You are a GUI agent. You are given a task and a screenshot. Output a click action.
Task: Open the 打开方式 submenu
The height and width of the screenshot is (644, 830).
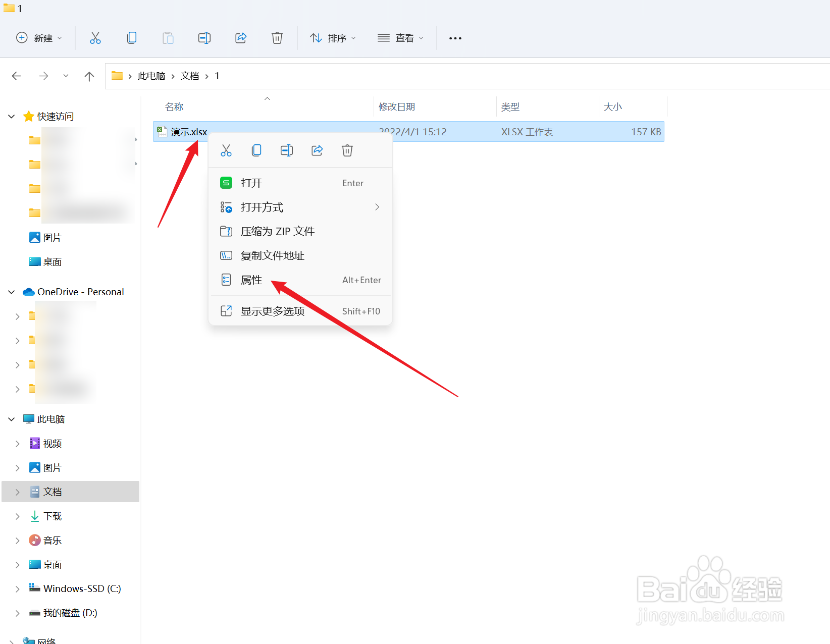coord(300,207)
